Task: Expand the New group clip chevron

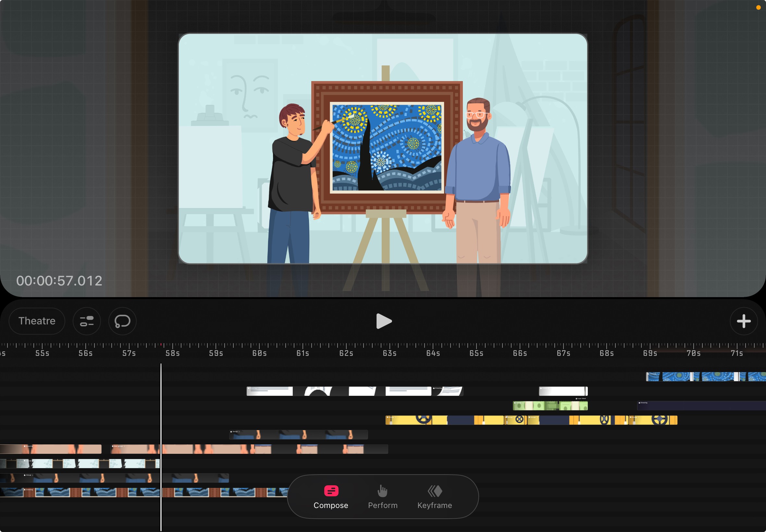Action: 124,446
